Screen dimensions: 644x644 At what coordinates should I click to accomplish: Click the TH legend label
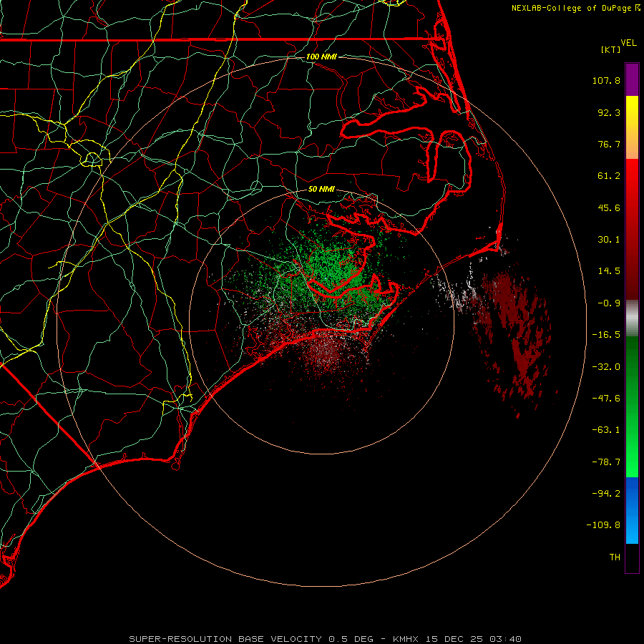(615, 557)
